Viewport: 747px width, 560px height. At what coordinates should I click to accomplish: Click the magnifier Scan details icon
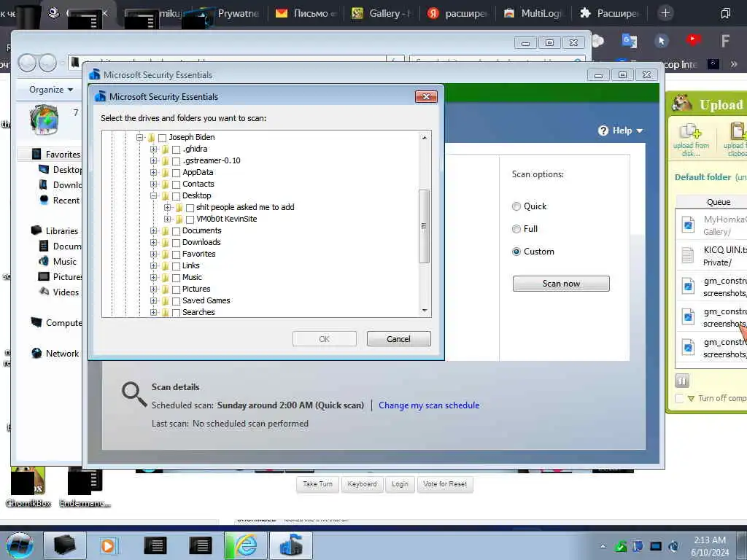[134, 394]
